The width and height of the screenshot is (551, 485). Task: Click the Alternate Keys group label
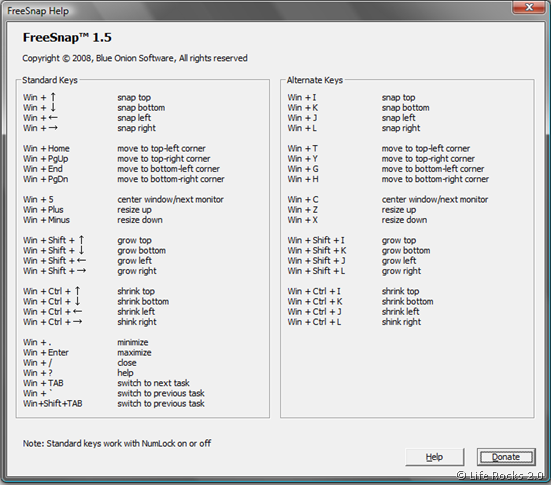point(315,80)
